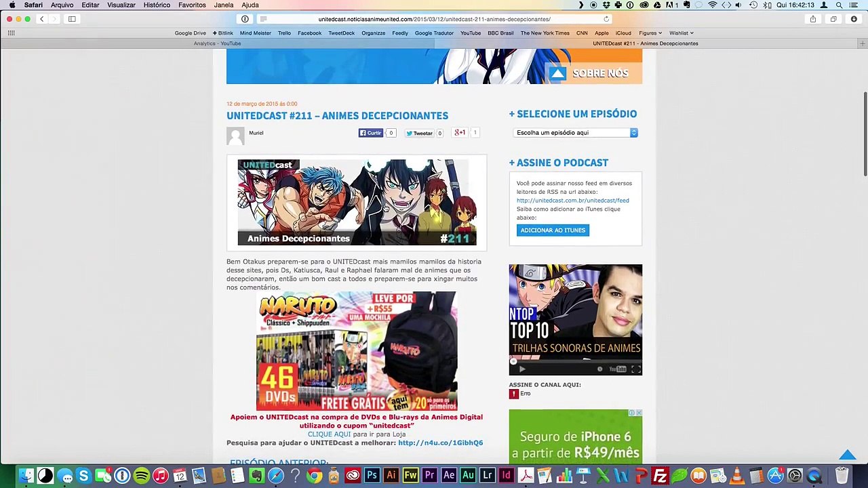Open Lightroom from the Dock

(487, 476)
